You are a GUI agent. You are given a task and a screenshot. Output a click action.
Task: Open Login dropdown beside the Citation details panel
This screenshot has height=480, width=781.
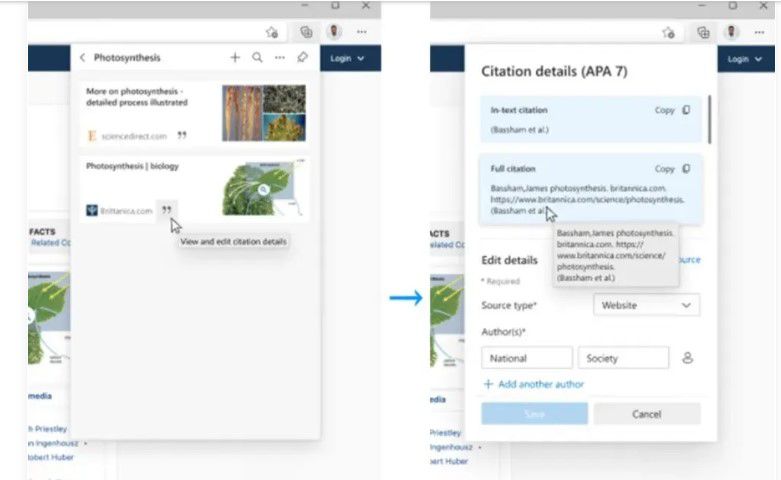[x=745, y=59]
